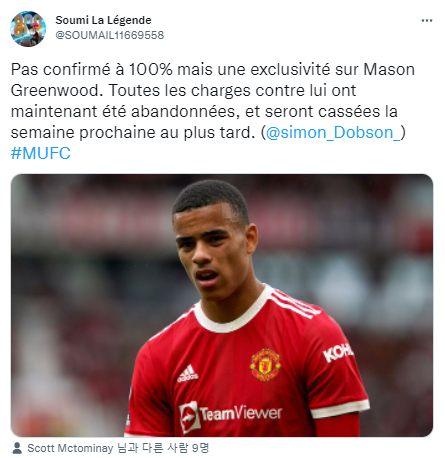Click the TeamViewer sponsor logo on the shirt

(x=231, y=416)
